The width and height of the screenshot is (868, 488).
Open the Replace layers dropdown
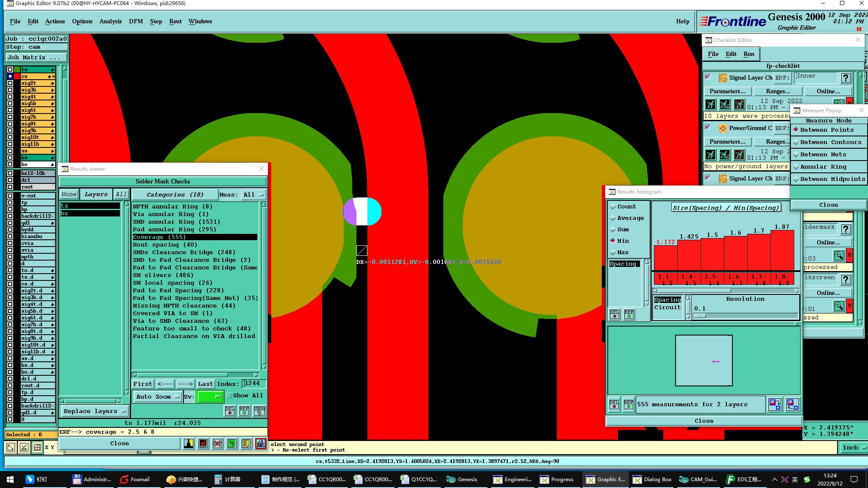95,411
